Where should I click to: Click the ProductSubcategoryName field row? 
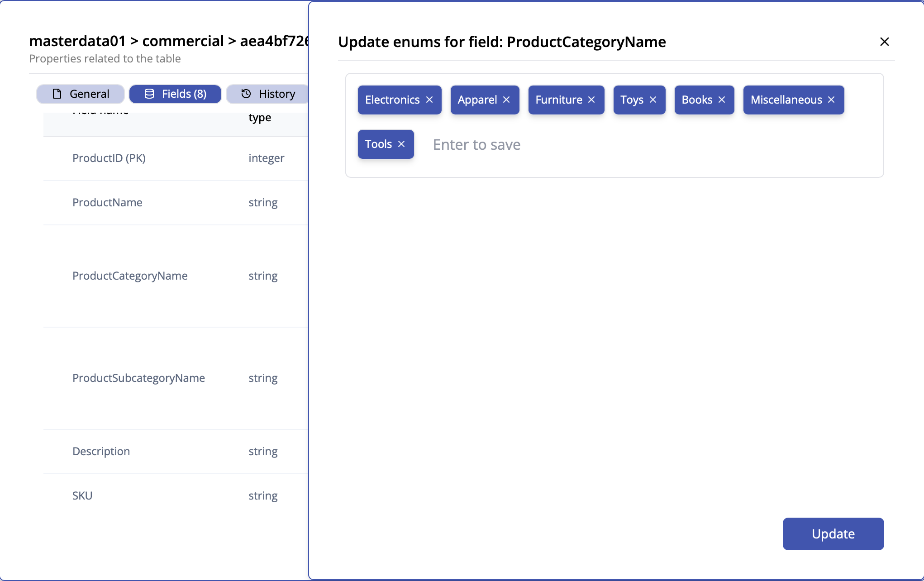(x=138, y=378)
